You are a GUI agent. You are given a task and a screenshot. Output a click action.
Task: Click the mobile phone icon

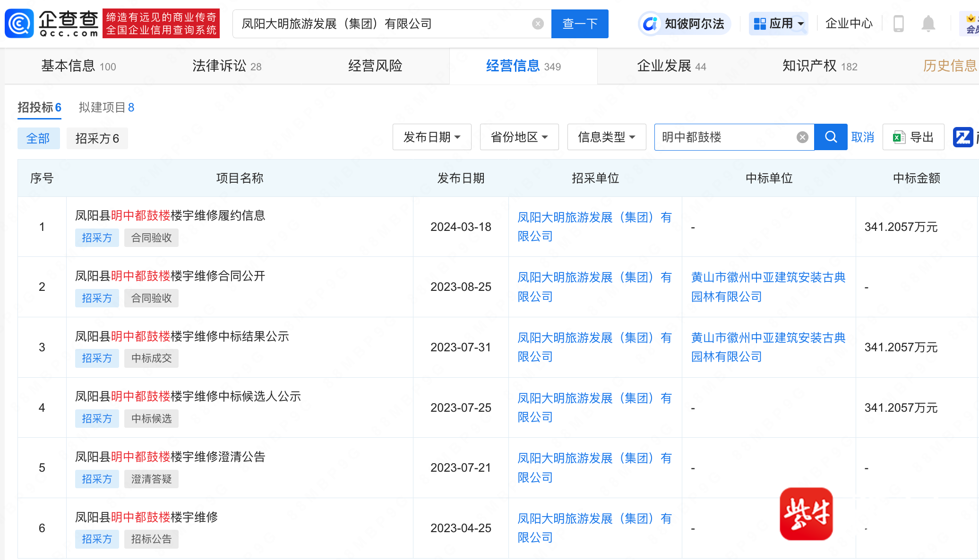(898, 24)
